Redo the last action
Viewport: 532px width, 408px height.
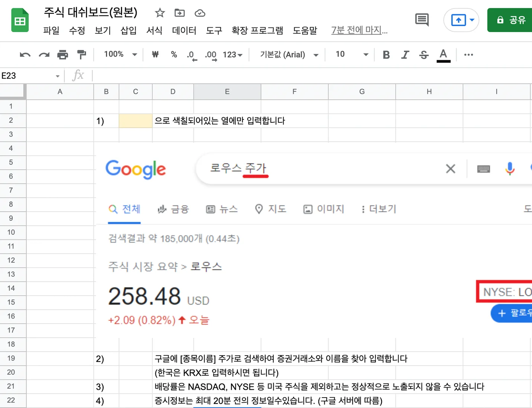point(44,55)
